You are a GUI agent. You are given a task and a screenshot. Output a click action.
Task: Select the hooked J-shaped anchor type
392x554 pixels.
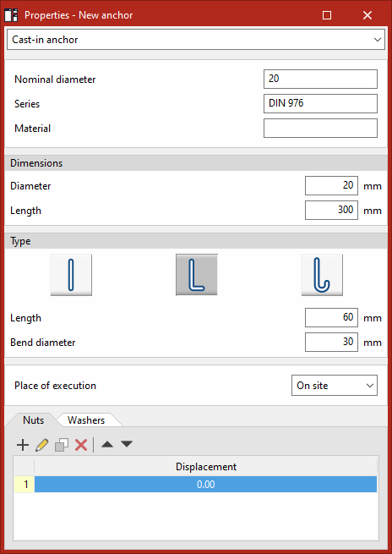[322, 275]
